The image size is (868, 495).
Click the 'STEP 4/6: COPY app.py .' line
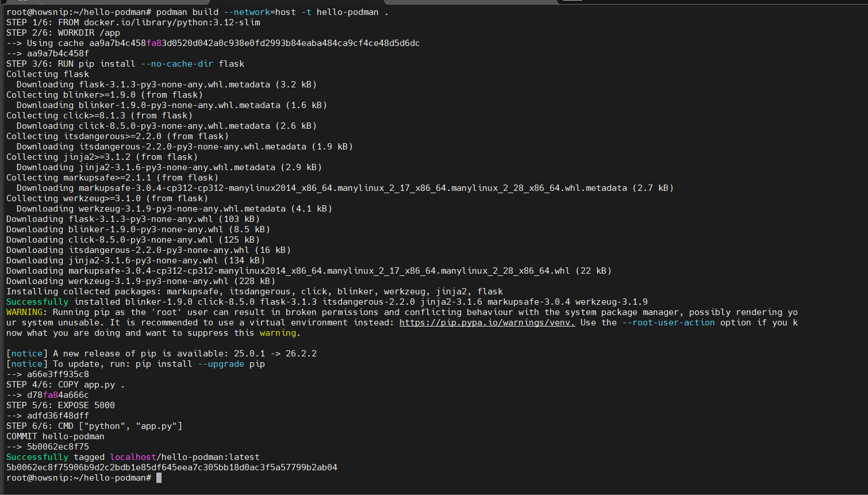[66, 385]
